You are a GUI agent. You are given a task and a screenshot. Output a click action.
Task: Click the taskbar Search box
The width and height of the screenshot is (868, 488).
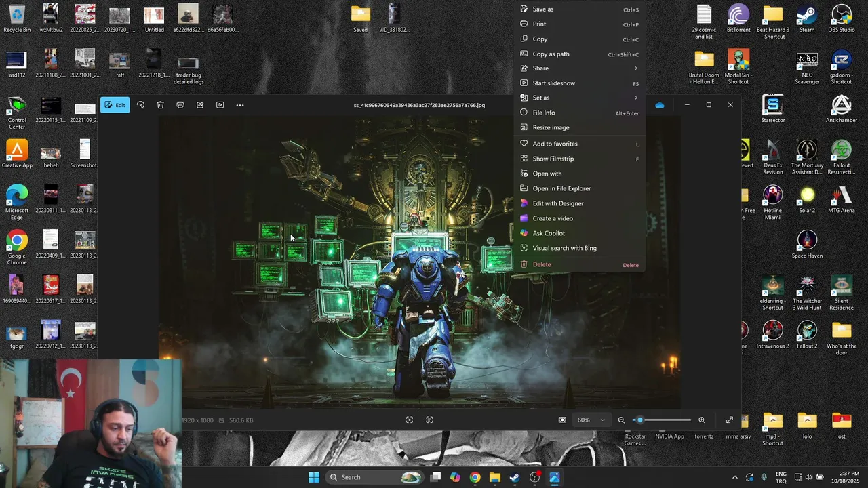point(375,477)
